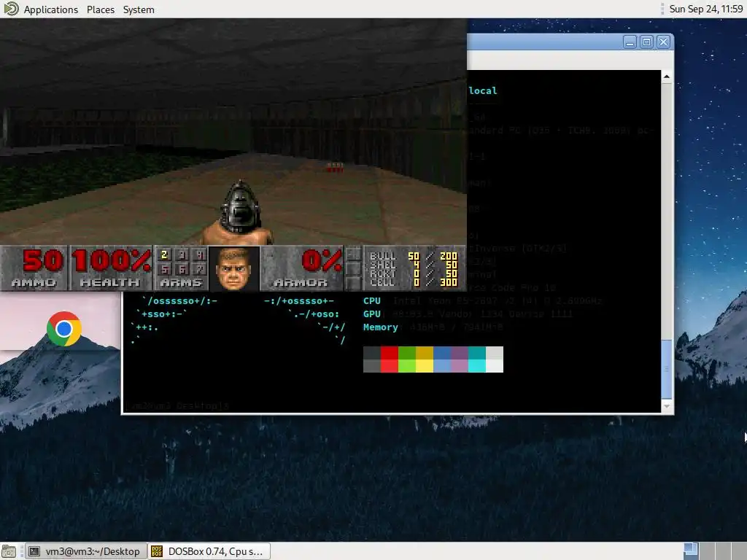This screenshot has width=747, height=560.
Task: Click the 'GPU' label in terminal
Action: point(371,314)
